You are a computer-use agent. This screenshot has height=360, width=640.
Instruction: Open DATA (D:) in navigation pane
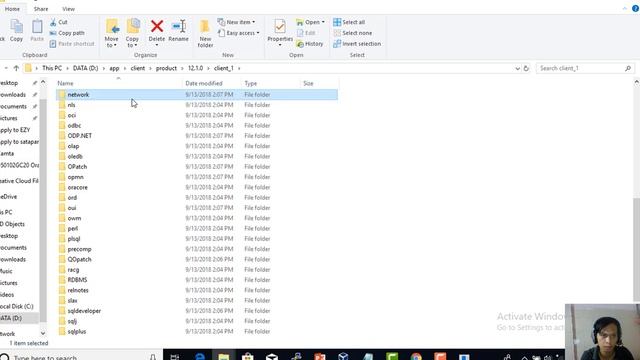click(11, 318)
